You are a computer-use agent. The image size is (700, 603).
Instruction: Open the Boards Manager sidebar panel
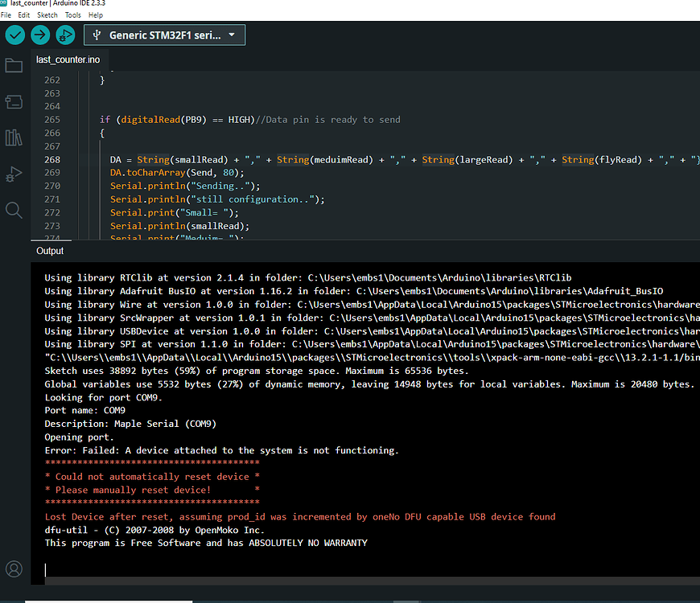[x=14, y=101]
